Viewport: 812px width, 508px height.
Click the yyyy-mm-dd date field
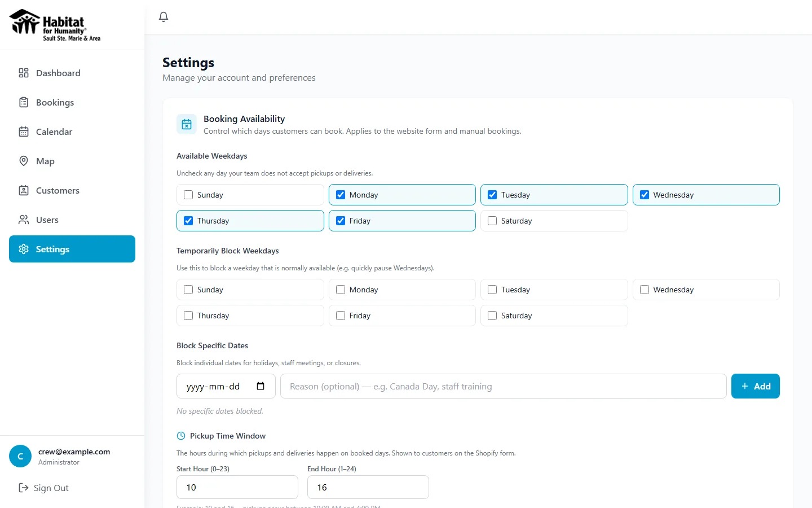(x=226, y=386)
